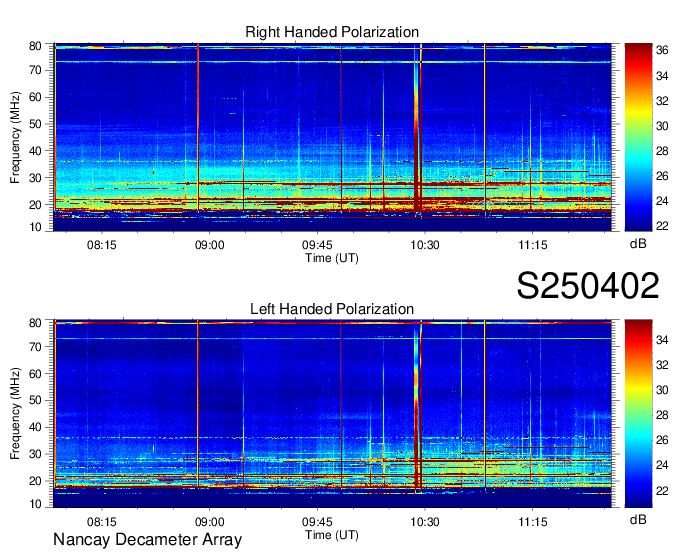Click the 24 label on right-handed colorbar
Viewport: 680px width, 552px height.
click(662, 201)
